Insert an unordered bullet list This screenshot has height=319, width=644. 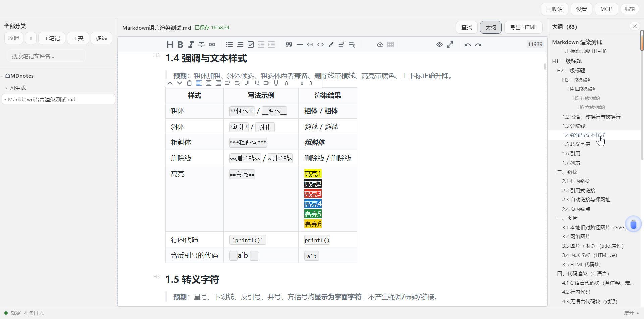[x=229, y=44]
